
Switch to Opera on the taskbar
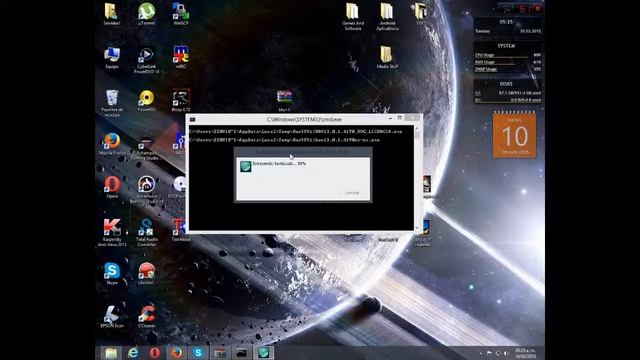[x=155, y=353]
